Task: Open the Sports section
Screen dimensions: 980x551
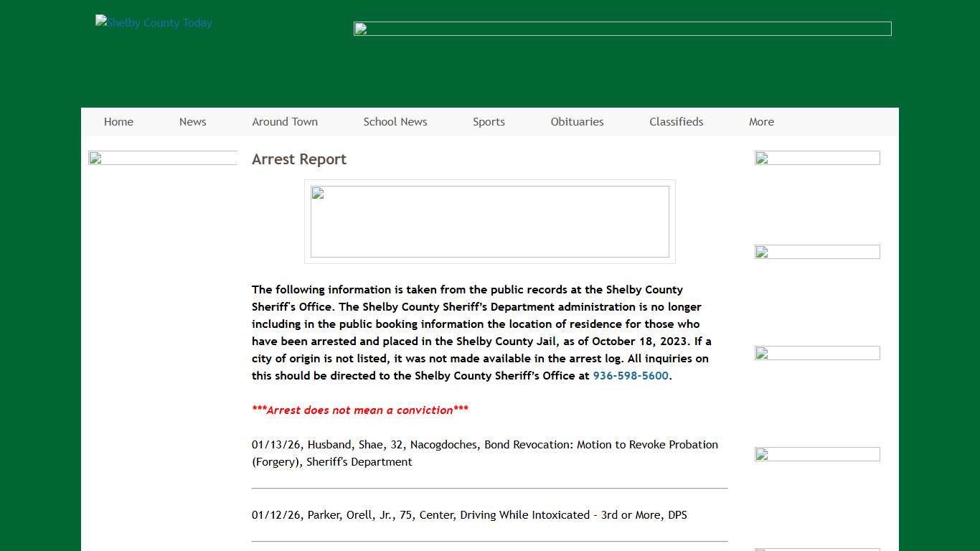Action: click(489, 122)
